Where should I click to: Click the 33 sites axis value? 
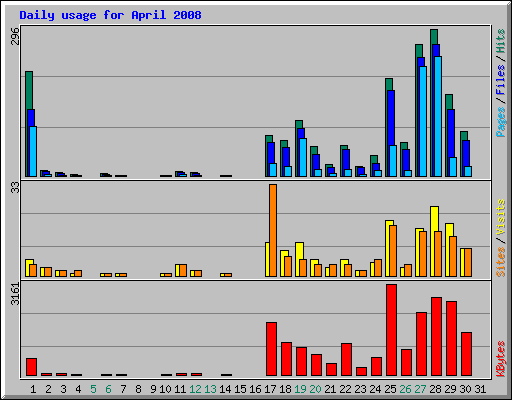coord(15,188)
